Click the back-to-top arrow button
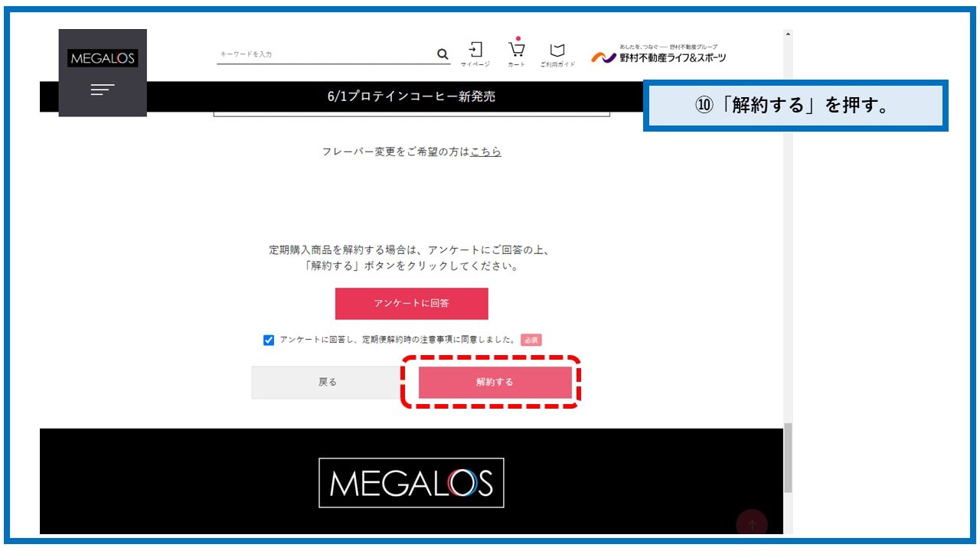This screenshot has height=551, width=980. coord(752,524)
